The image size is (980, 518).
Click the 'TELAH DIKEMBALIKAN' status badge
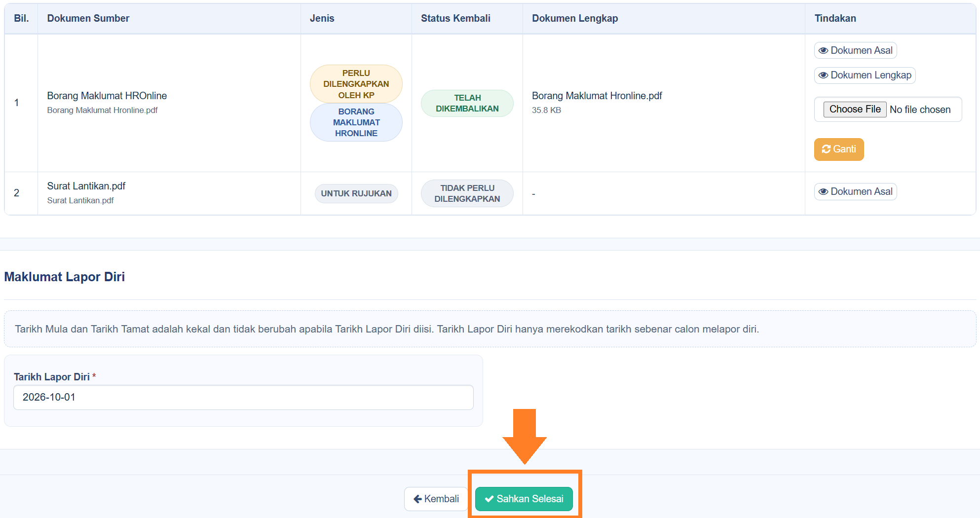pos(467,103)
